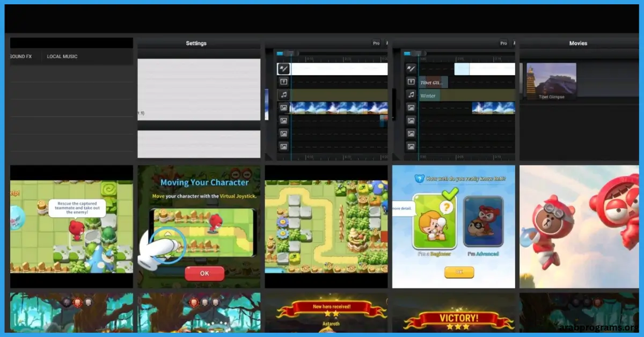
Task: Open the Tibet Glimpse movie thumbnail
Action: [x=552, y=81]
